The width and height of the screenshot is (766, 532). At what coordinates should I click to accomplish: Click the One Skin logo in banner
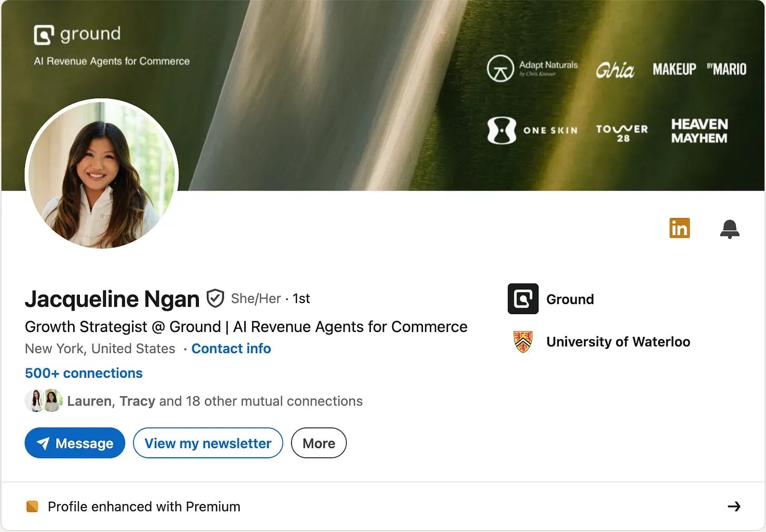click(532, 130)
